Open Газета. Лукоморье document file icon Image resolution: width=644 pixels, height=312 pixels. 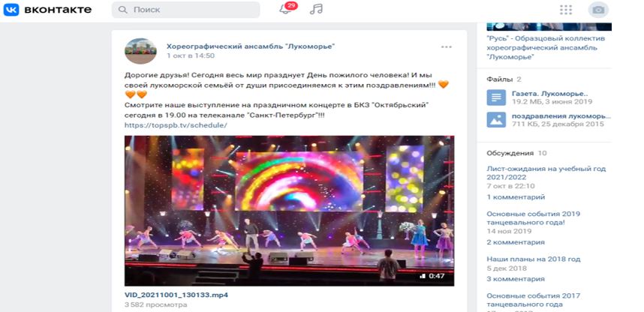click(496, 97)
